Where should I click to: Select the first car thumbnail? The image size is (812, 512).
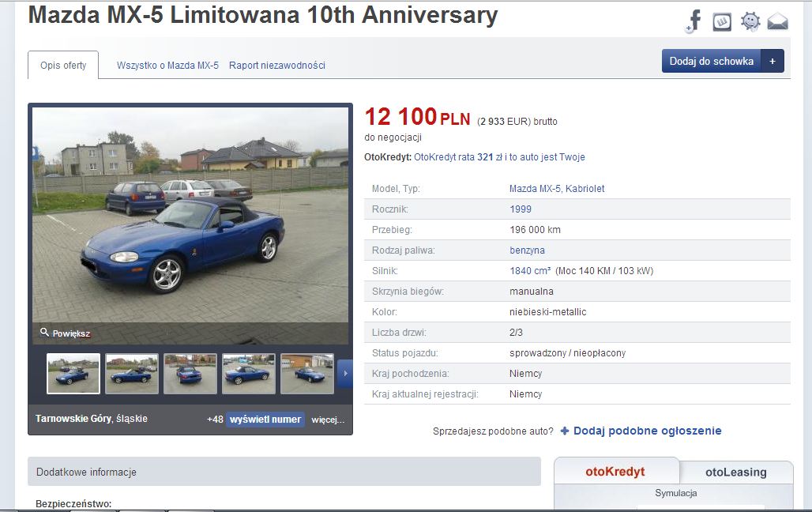[73, 374]
